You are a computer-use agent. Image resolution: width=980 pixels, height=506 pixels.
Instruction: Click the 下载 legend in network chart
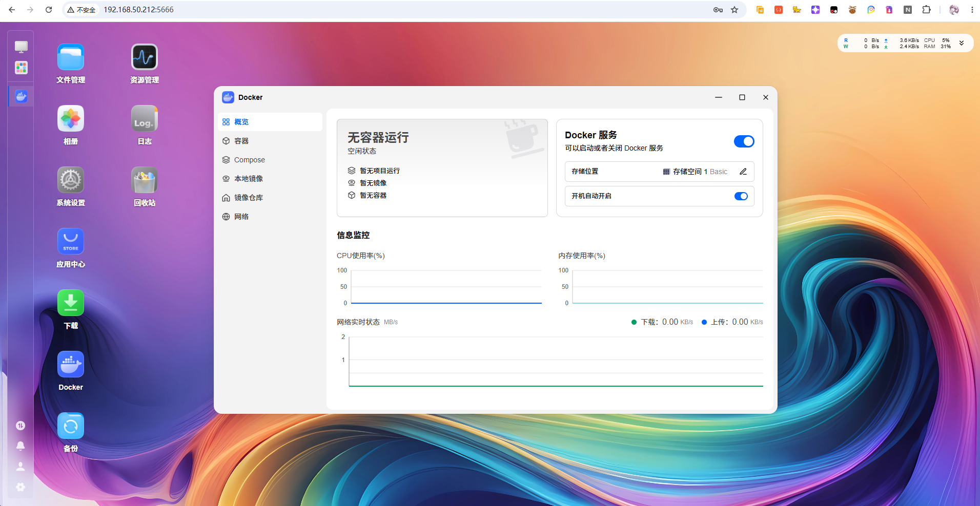pos(662,322)
